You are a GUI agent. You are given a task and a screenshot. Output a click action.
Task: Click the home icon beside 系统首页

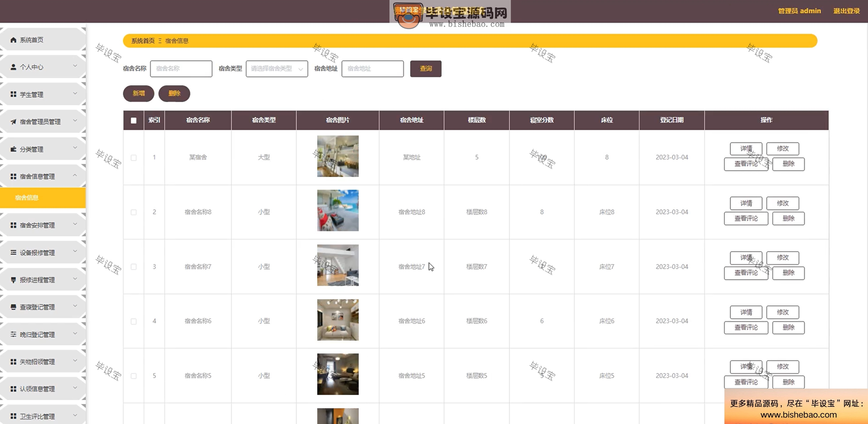13,40
